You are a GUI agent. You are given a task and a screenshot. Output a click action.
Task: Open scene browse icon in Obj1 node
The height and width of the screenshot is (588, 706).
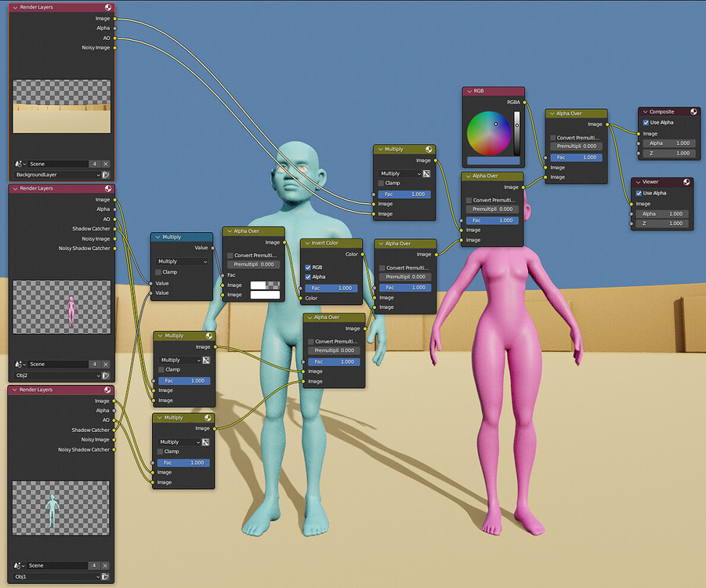(20, 565)
